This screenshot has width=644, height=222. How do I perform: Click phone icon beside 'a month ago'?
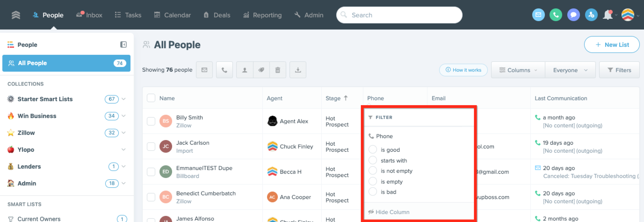pyautogui.click(x=538, y=117)
